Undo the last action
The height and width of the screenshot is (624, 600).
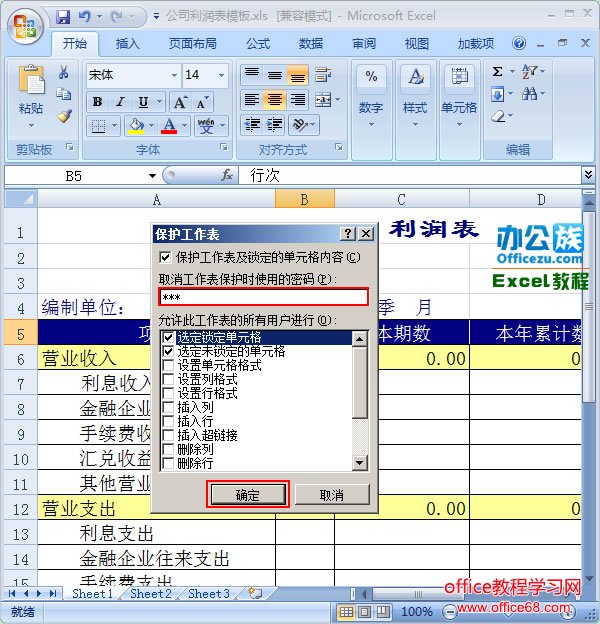[x=84, y=16]
